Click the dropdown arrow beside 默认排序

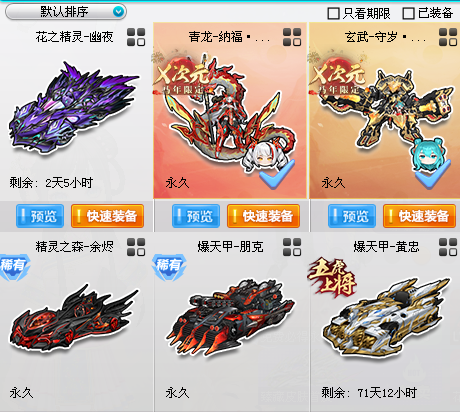click(118, 12)
